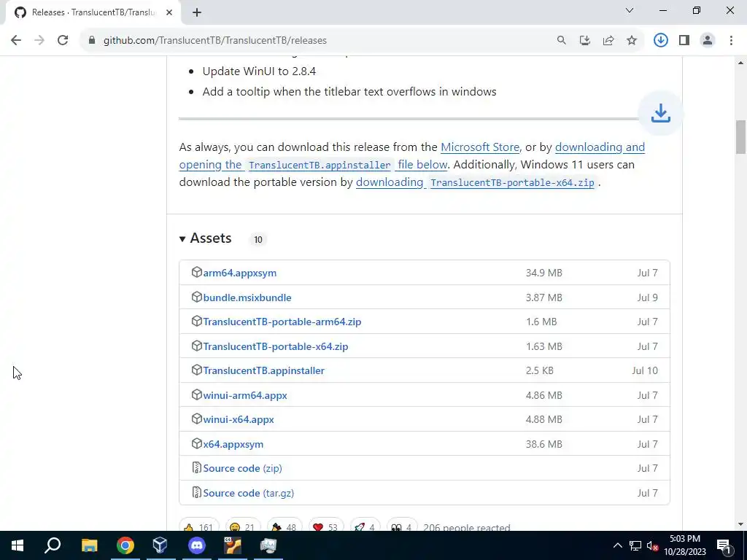The image size is (747, 560).
Task: Click the rocket reaction button
Action: click(x=365, y=526)
